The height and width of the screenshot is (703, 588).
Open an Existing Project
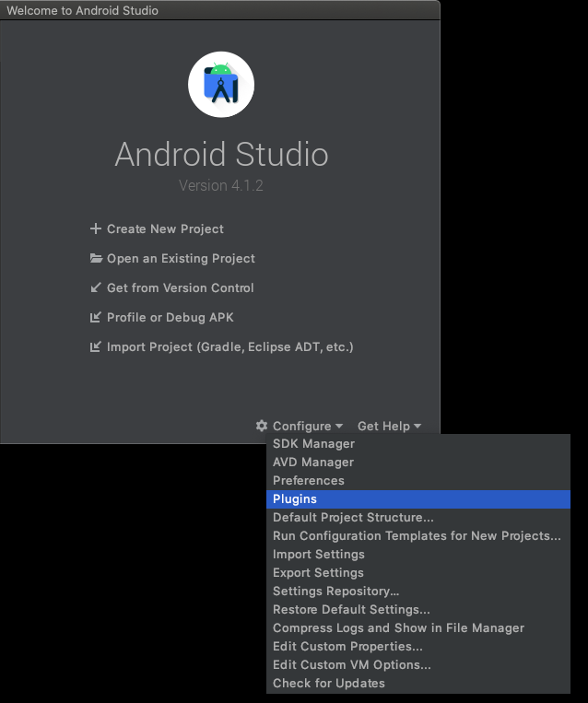click(x=181, y=258)
